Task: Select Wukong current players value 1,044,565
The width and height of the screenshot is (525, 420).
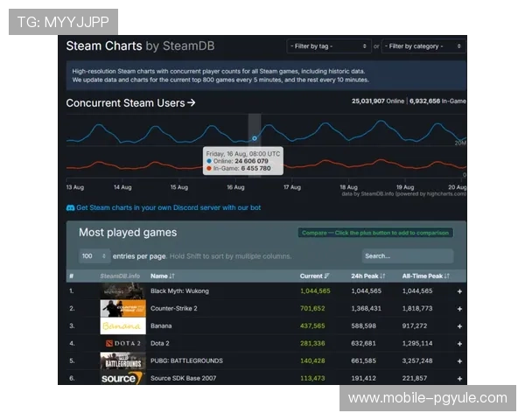Action: pos(315,291)
